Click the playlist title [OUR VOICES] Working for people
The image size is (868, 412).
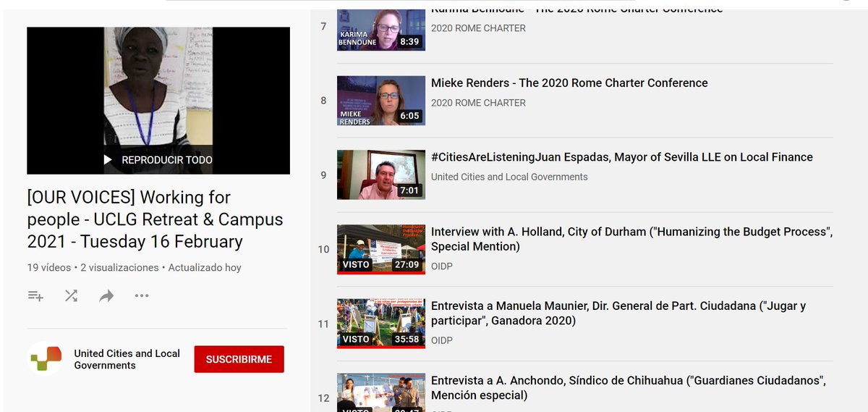click(x=156, y=219)
